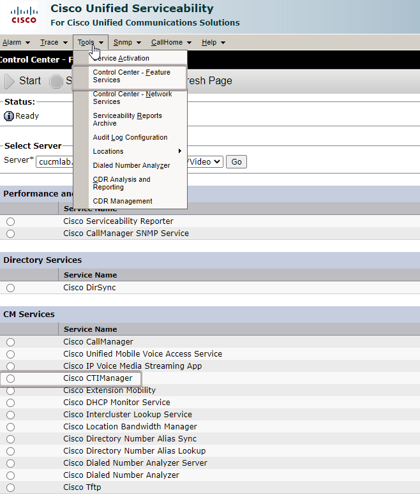
Task: Open the Alarm dropdown menu
Action: pos(16,43)
